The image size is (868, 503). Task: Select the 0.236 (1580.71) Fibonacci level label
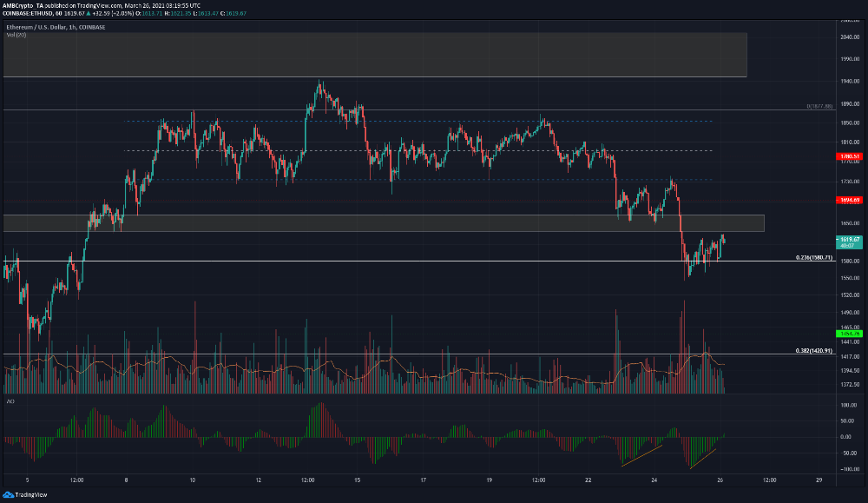(814, 257)
